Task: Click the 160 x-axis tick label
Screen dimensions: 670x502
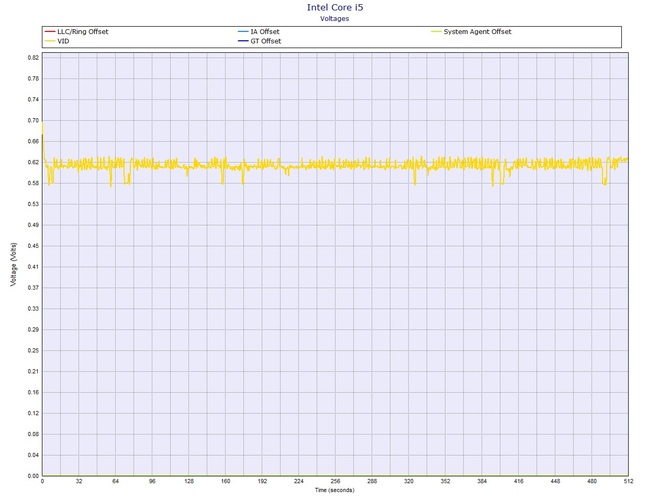Action: click(226, 481)
